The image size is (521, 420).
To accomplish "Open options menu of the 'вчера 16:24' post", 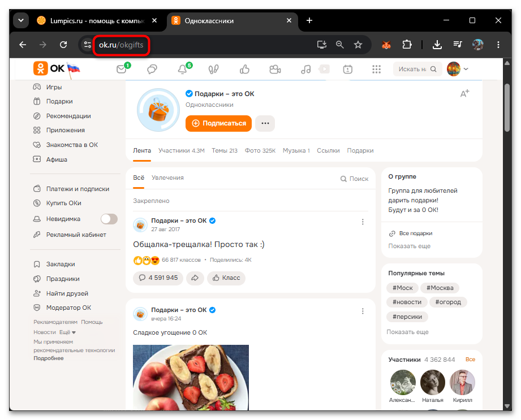I will click(363, 311).
